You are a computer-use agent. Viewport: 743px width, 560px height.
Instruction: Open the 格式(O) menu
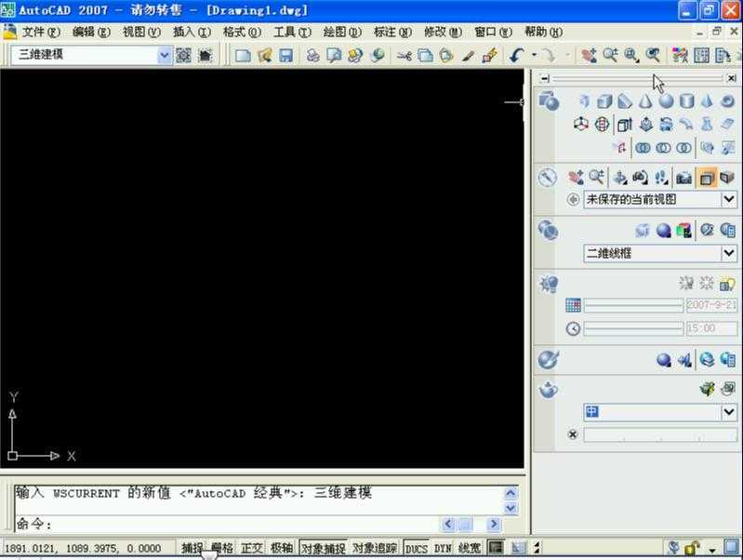click(242, 33)
